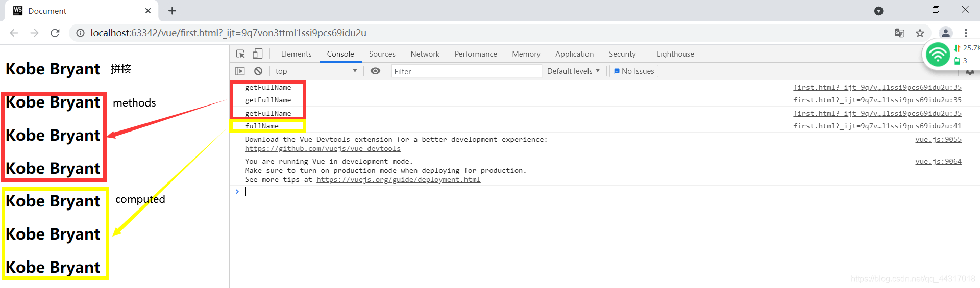Click the inspect element picker icon
Viewport: 980px width, 288px height.
240,54
